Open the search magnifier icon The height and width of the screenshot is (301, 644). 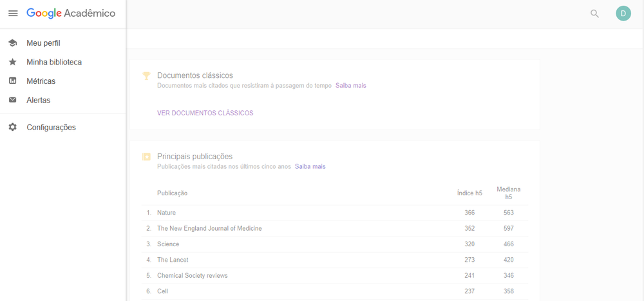pyautogui.click(x=594, y=14)
